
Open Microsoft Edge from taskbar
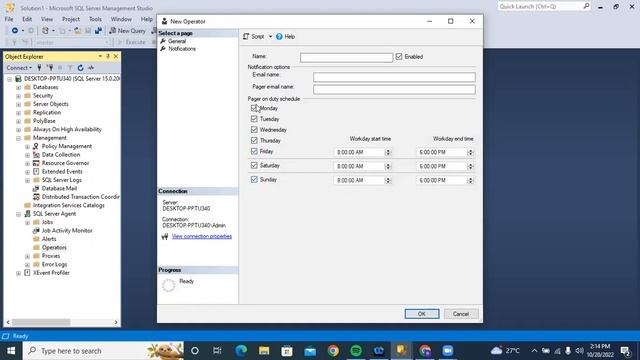[241, 351]
